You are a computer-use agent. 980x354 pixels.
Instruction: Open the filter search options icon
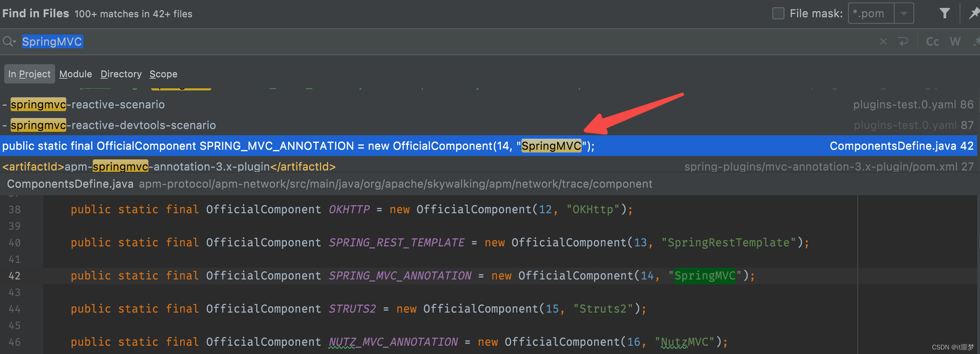tap(945, 13)
